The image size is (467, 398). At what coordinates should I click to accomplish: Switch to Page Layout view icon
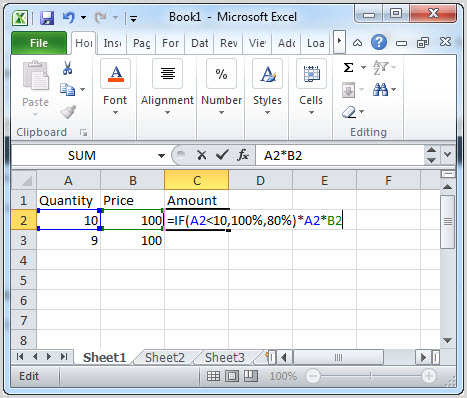tap(232, 376)
